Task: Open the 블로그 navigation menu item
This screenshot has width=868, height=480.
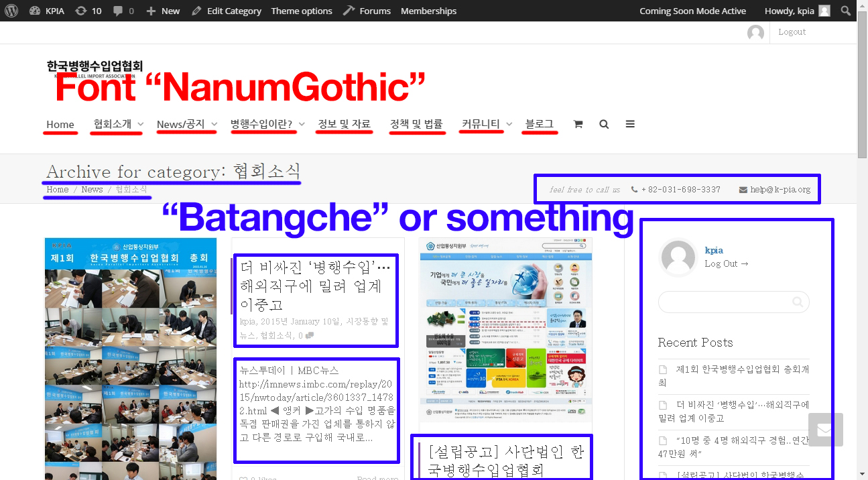Action: [x=540, y=124]
